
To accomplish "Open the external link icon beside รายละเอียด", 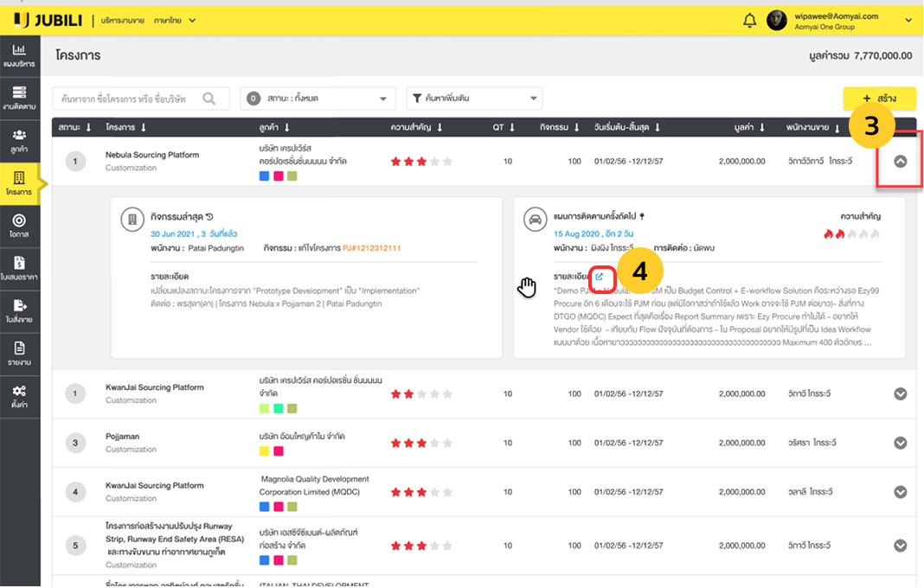I will (600, 277).
